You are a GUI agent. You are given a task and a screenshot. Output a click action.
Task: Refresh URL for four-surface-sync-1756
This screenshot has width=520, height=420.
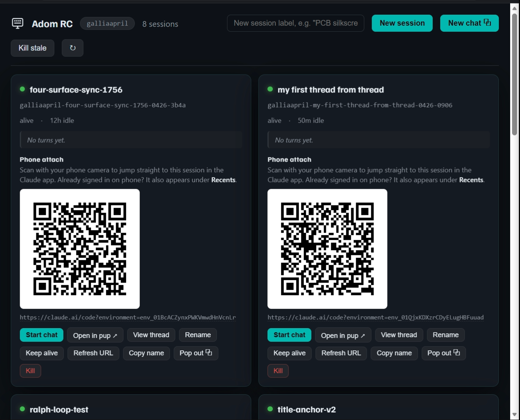pyautogui.click(x=93, y=353)
